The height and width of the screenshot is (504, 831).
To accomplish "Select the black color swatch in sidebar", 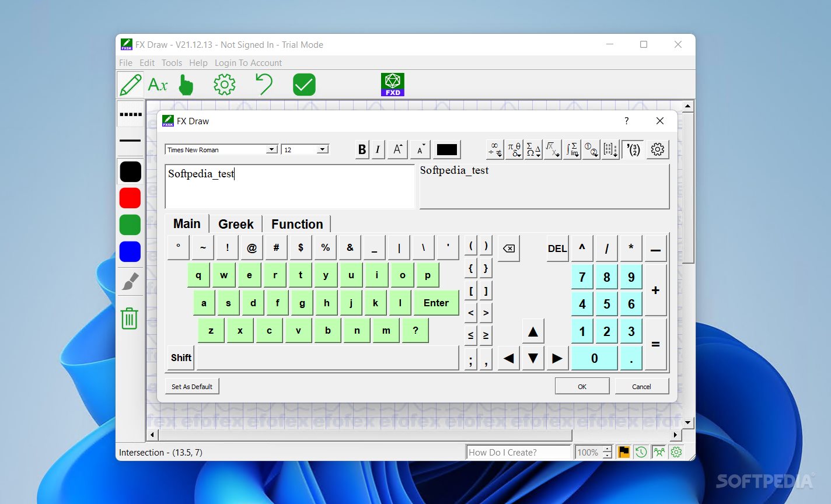I will pos(130,171).
